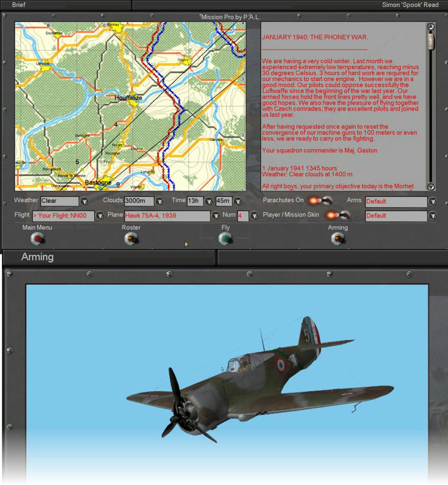Toggle the Parachutes On switch
This screenshot has height=485, width=448.
pos(320,201)
